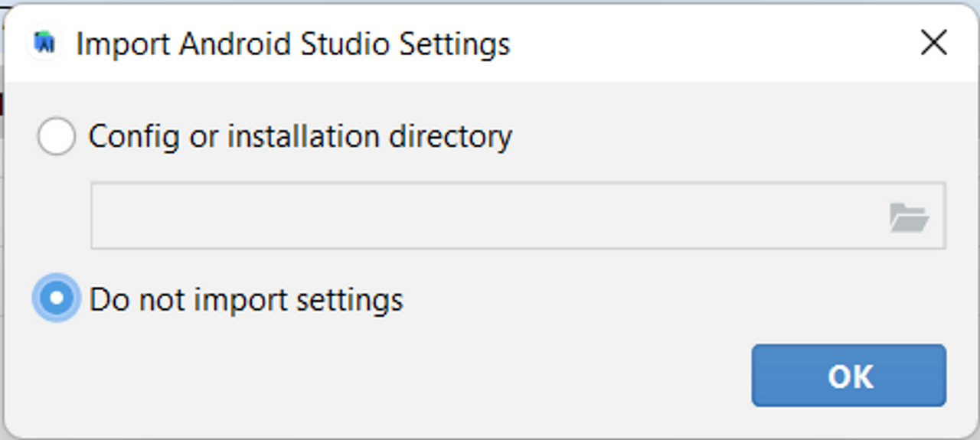Select the Config or installation directory radio button
980x440 pixels.
pos(56,137)
